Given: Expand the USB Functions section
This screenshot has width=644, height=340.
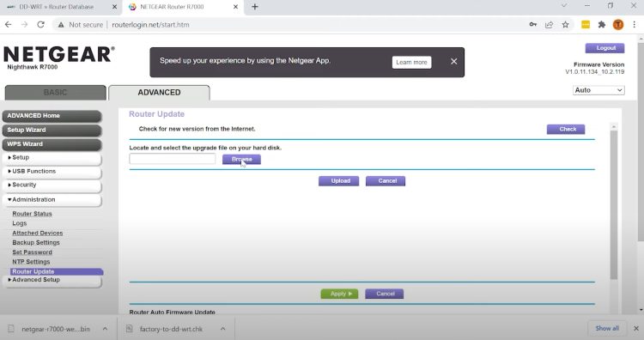Looking at the screenshot, I should (52, 171).
